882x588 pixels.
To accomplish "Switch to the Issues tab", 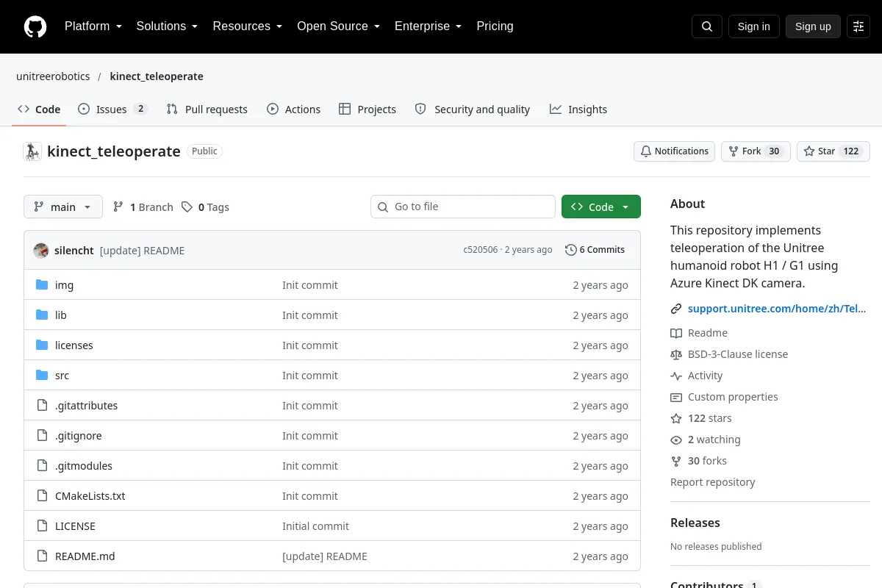I will coord(112,110).
